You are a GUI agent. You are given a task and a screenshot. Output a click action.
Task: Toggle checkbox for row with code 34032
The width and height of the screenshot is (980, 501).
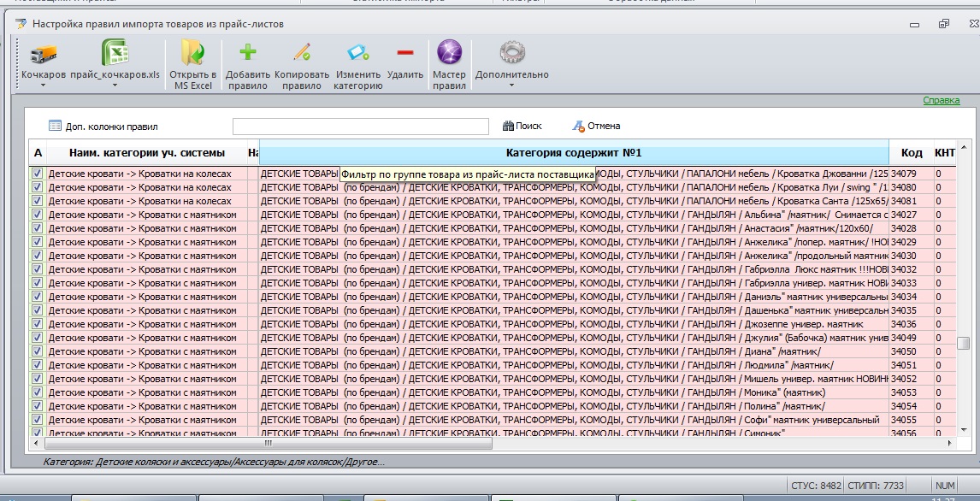pos(37,269)
